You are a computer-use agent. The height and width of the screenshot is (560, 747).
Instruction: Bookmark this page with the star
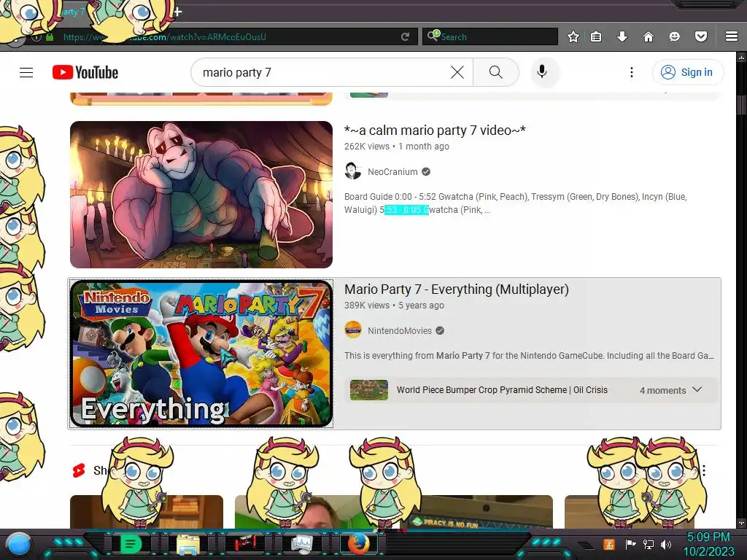tap(573, 36)
